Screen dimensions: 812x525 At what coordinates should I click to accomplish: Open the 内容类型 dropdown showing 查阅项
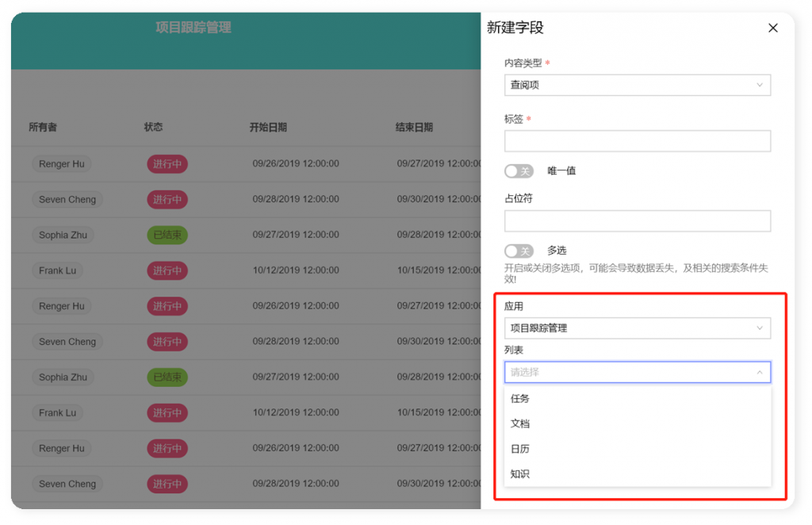pos(637,85)
